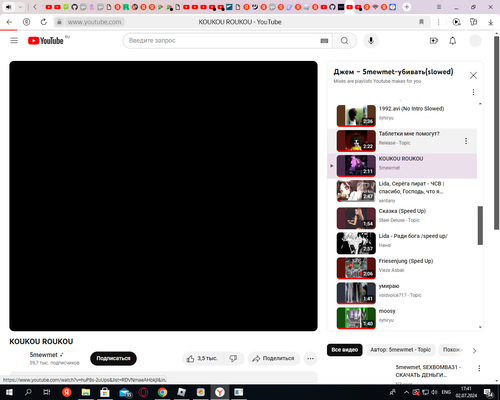Open Windows taskbar search
The width and height of the screenshot is (500, 400).
28,392
